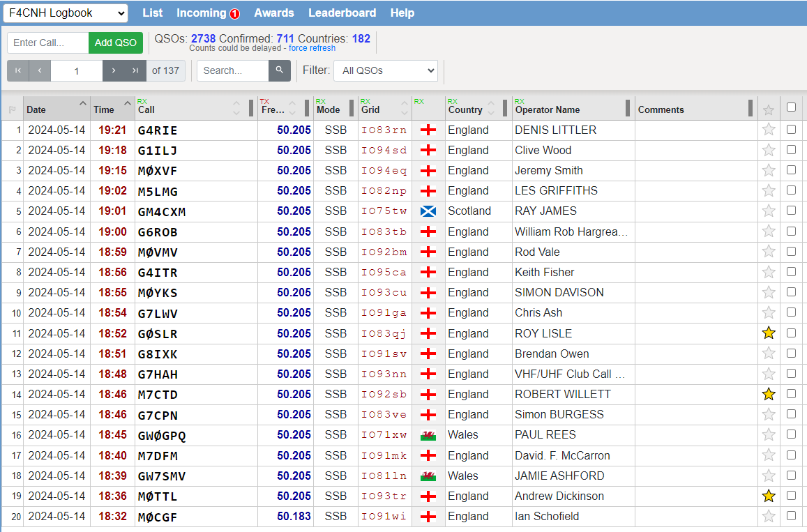Sort by the Frequency column
The width and height of the screenshot is (807, 532).
(x=285, y=109)
